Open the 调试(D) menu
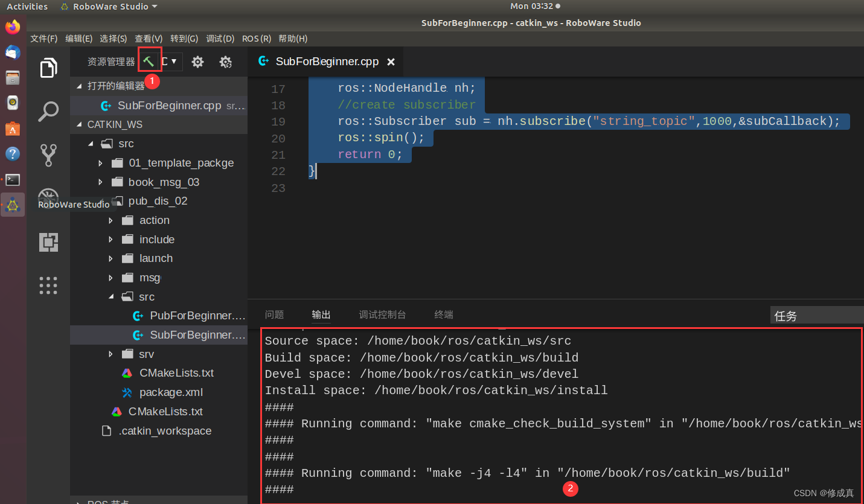The width and height of the screenshot is (864, 504). point(220,39)
